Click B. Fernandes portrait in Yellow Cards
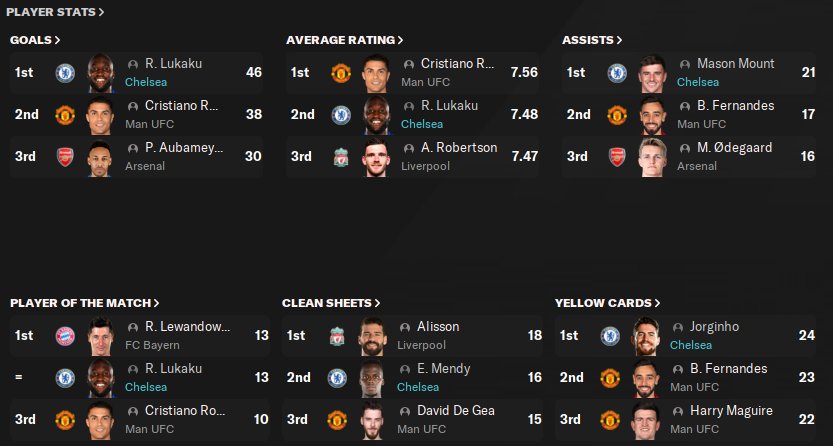Viewport: 833px width, 446px height. (x=652, y=378)
